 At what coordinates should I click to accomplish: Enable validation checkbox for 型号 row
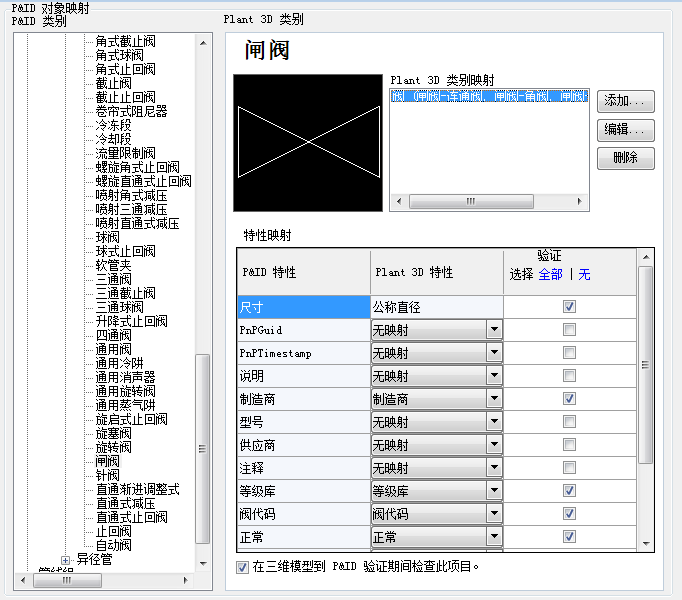tap(569, 422)
